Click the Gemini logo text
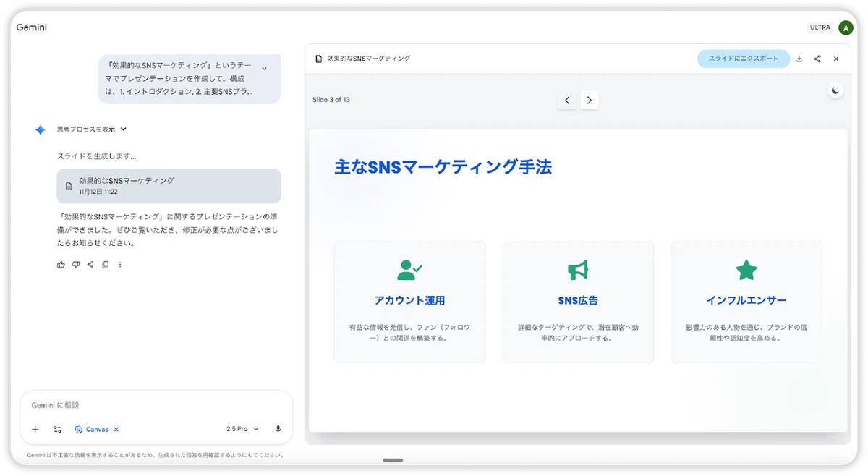868x476 pixels. (32, 27)
